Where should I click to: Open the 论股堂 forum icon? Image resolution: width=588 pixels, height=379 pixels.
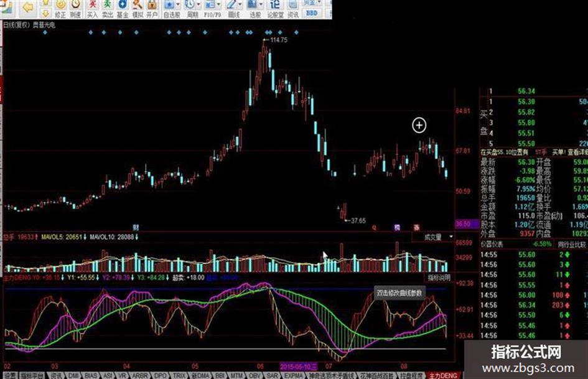tap(275, 9)
